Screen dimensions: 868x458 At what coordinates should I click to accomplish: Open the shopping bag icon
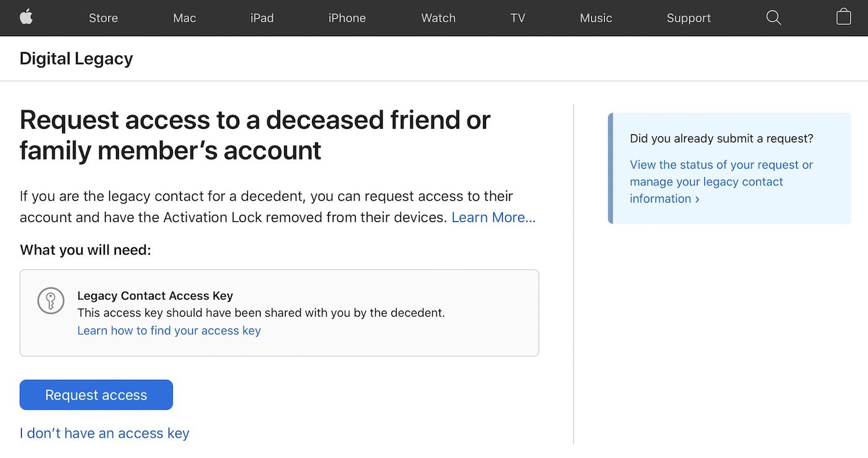coord(843,17)
